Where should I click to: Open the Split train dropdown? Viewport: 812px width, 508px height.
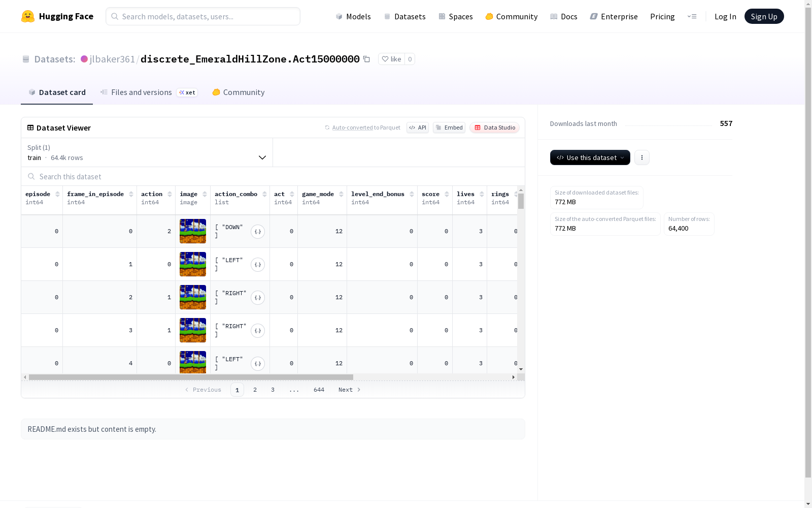click(x=147, y=152)
